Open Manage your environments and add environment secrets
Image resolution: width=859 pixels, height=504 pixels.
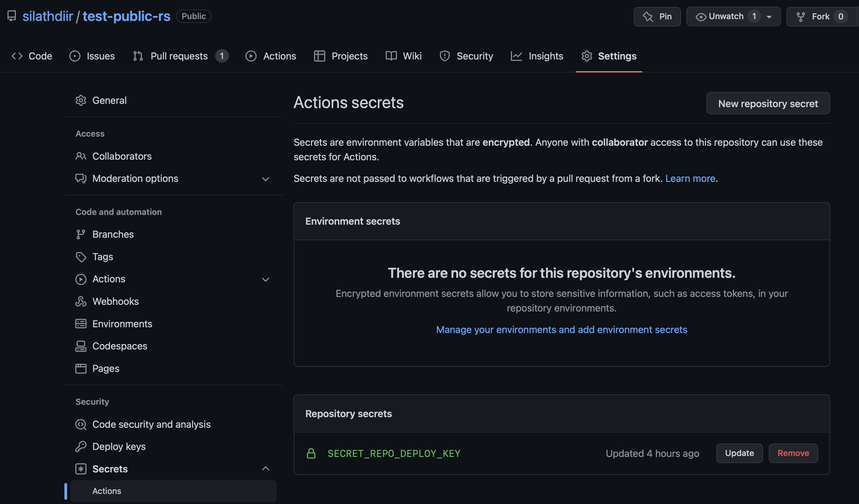561,329
